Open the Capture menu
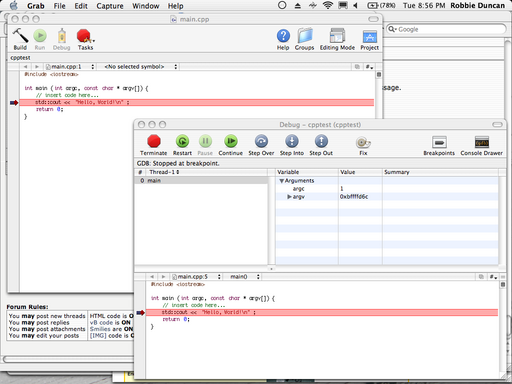Image resolution: width=512 pixels, height=384 pixels. 110,6
